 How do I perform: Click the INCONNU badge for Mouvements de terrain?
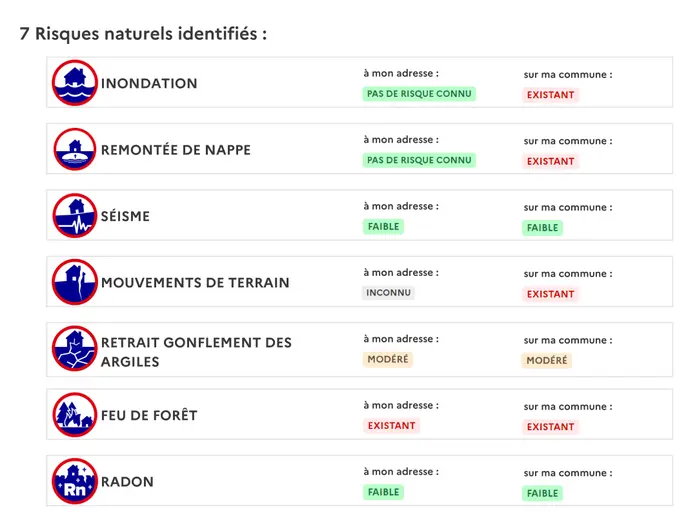[x=388, y=293]
